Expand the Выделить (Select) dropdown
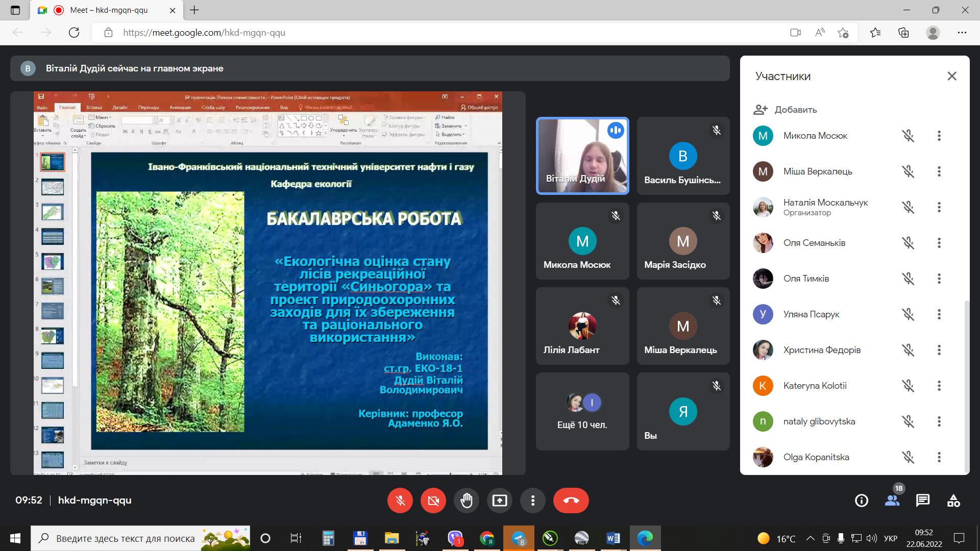The image size is (980, 551). point(451,134)
